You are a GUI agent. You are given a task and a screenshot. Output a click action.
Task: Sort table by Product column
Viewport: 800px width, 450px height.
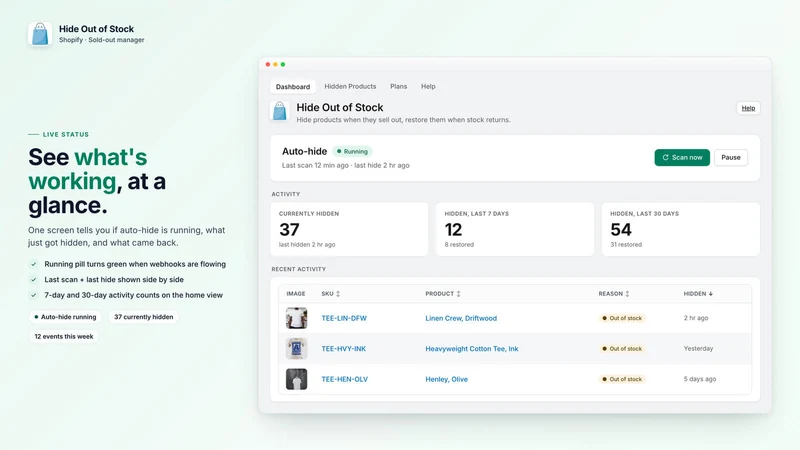click(443, 294)
